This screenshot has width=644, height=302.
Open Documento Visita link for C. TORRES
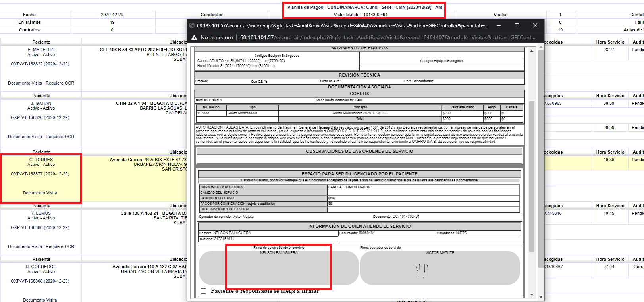[x=40, y=193]
